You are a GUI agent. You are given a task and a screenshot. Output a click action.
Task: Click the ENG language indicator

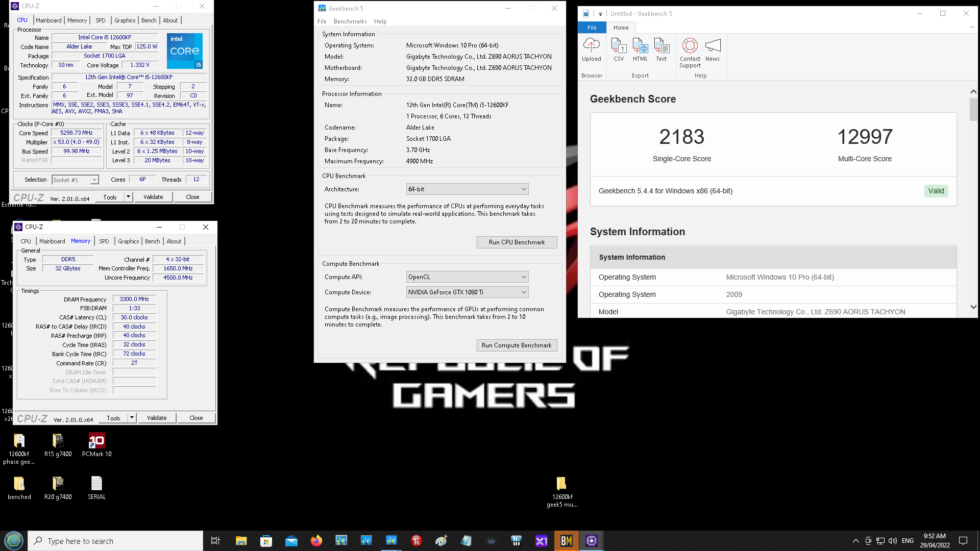(908, 541)
